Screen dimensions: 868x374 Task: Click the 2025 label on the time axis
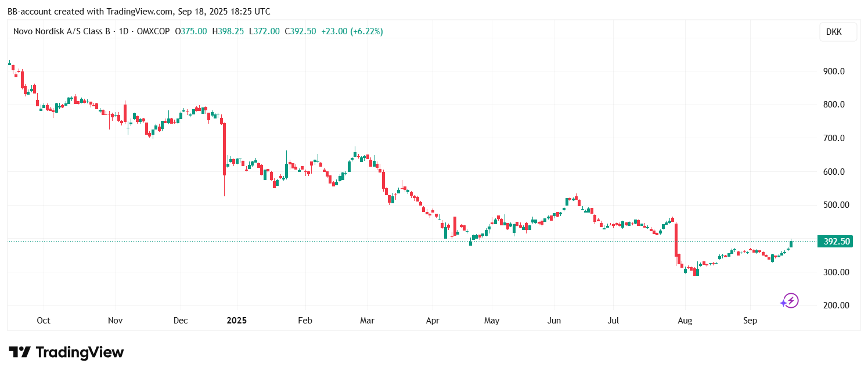[x=236, y=321]
